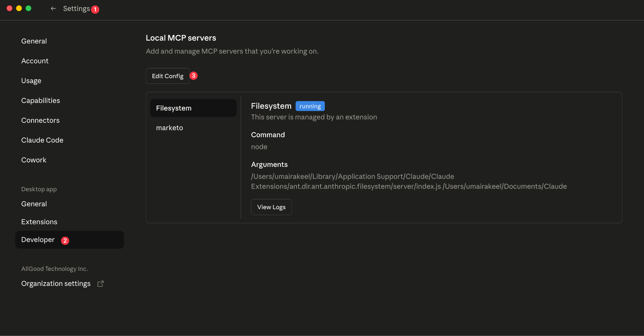The width and height of the screenshot is (644, 336).
Task: Navigate to Claude Code settings
Action: pos(42,140)
